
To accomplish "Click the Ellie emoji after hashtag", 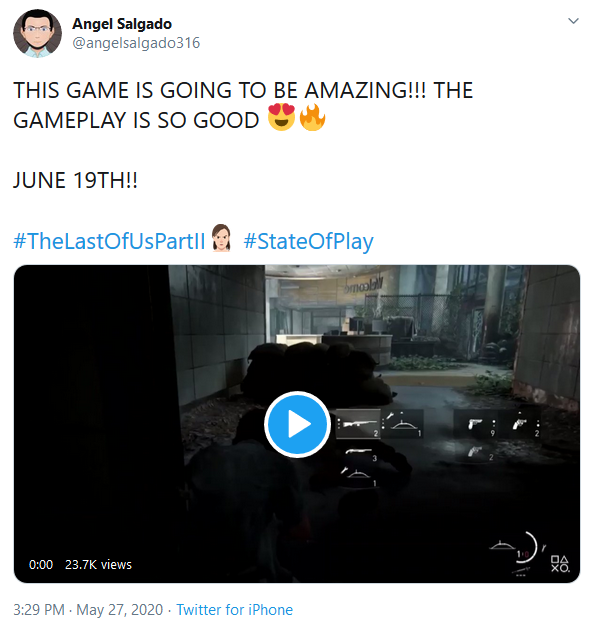I will [x=221, y=238].
